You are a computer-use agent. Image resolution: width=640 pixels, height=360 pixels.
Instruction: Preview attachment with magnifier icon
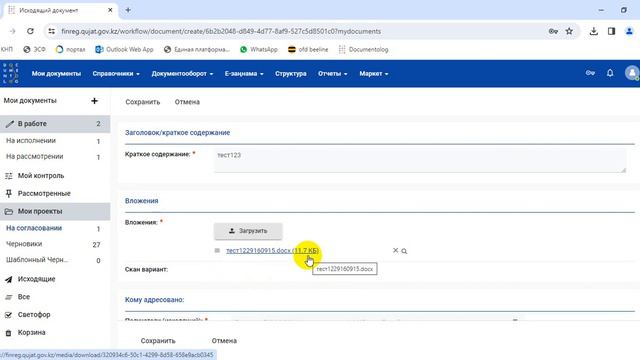click(404, 251)
